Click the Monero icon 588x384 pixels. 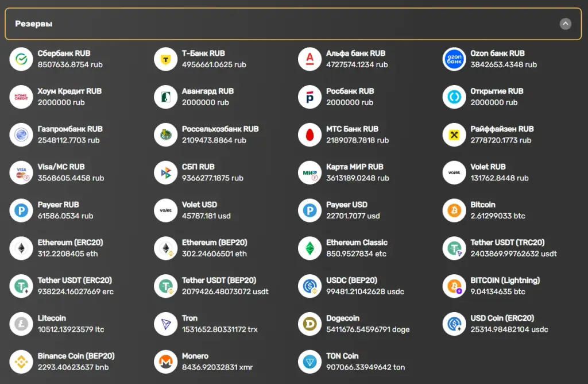click(166, 362)
